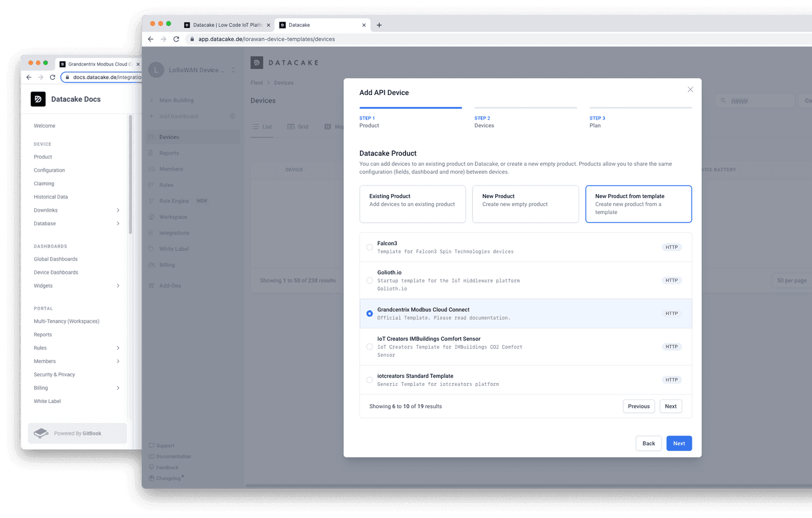The width and height of the screenshot is (812, 518).
Task: Click the lock icon in app address bar
Action: coord(192,39)
